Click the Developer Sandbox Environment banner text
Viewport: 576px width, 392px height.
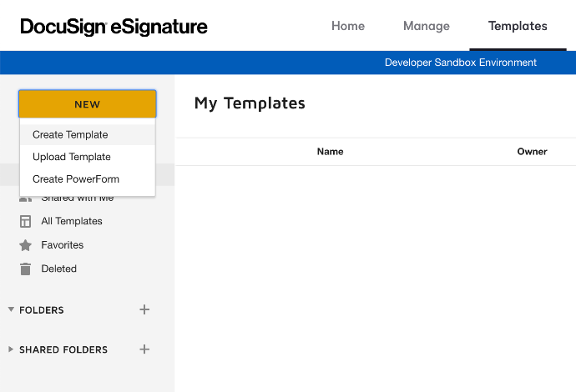(x=461, y=63)
